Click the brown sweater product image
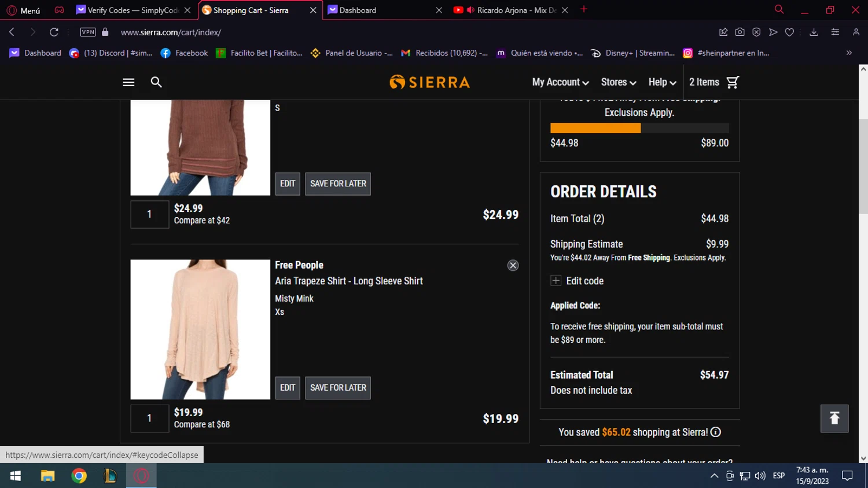Screen dimensions: 868x488 (x=200, y=148)
